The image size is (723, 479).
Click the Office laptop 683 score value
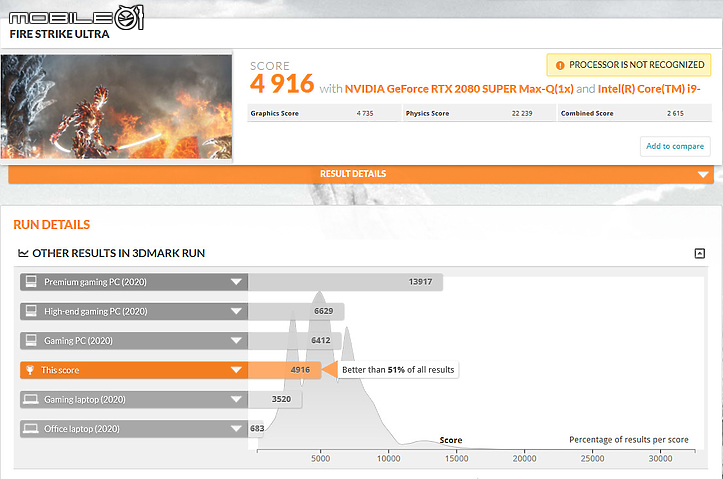coord(257,429)
